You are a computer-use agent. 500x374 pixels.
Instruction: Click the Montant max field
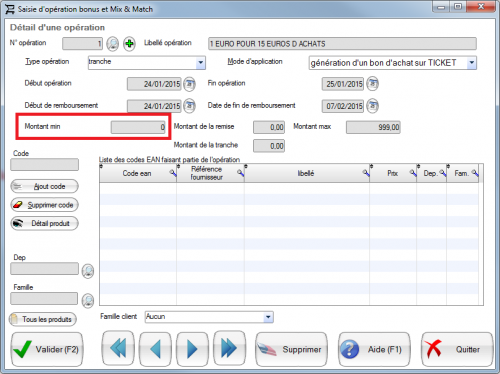[373, 127]
